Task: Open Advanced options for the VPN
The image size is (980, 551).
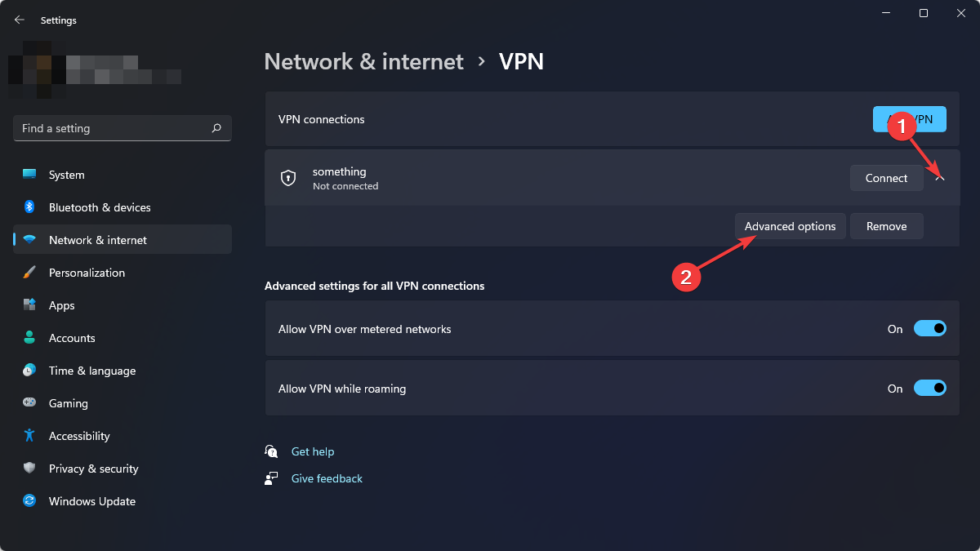Action: tap(790, 226)
